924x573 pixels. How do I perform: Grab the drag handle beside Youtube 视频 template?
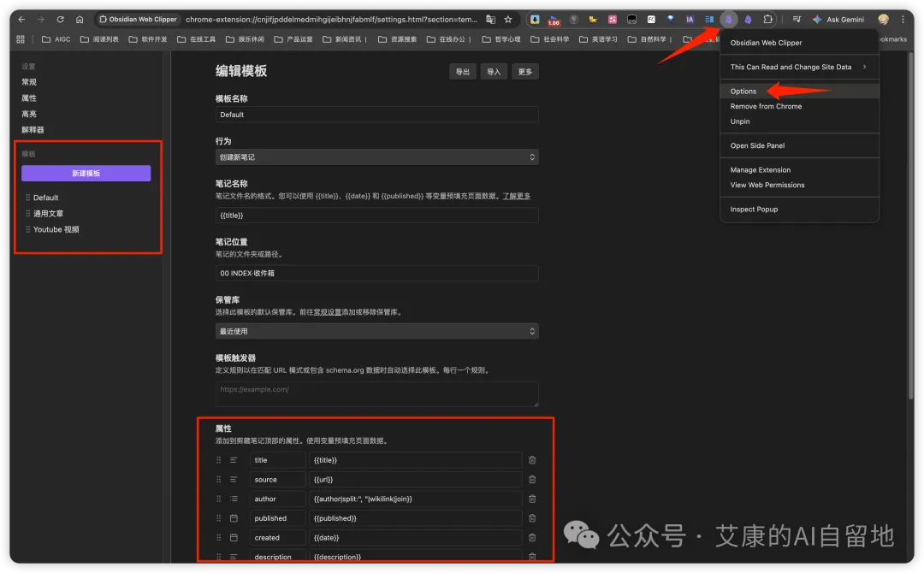27,229
